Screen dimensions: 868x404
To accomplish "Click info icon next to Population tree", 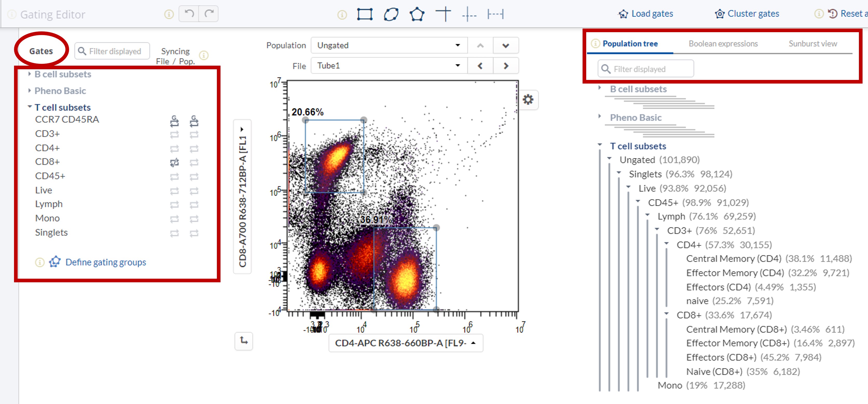I will click(595, 43).
